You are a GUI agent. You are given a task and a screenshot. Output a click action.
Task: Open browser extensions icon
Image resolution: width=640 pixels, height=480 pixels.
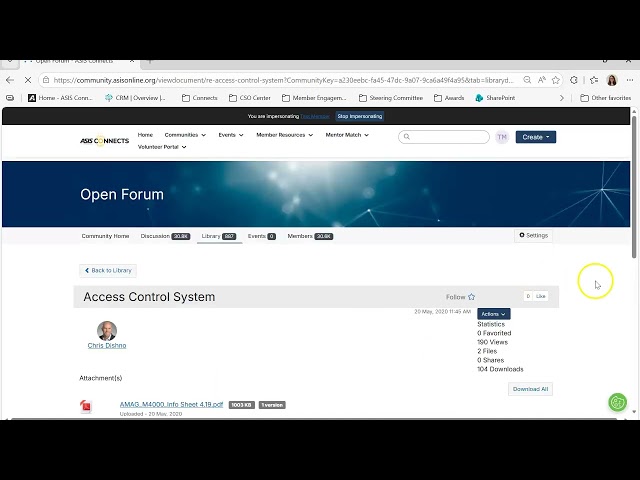click(573, 80)
